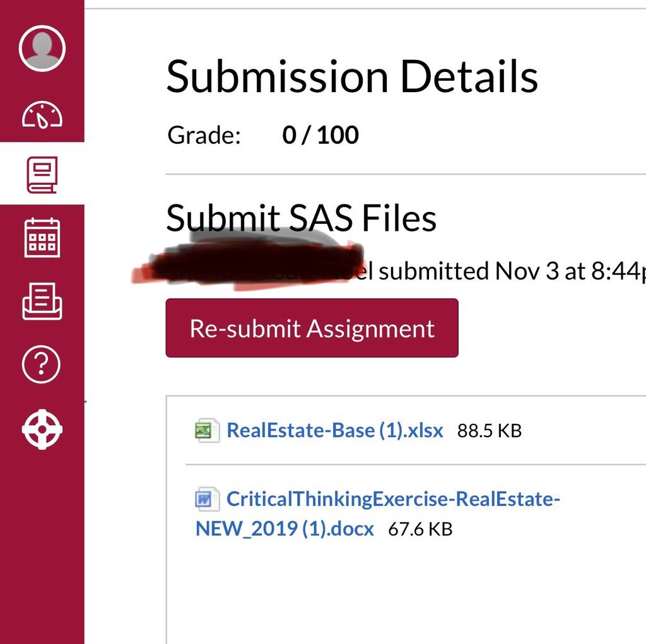Click the lifesaver crosshair icon in sidebar

42,429
